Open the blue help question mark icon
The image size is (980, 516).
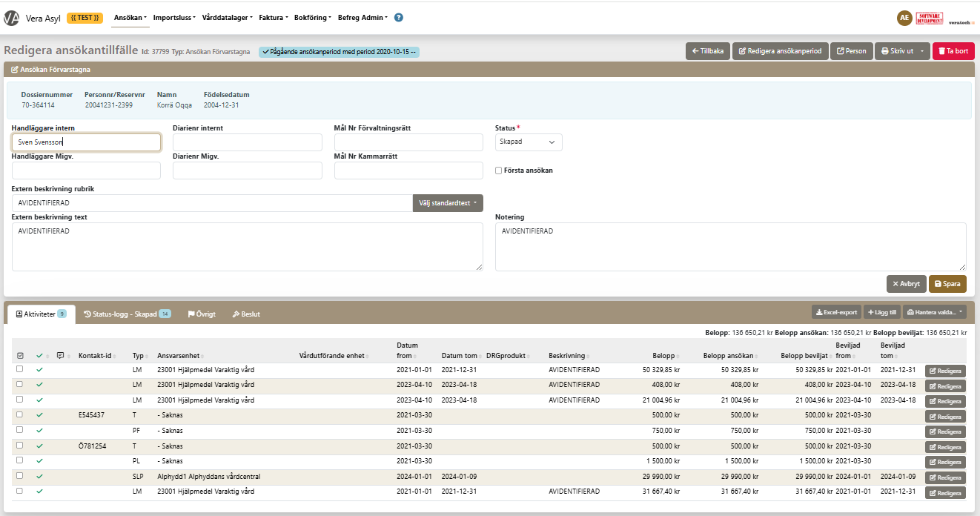pyautogui.click(x=399, y=18)
